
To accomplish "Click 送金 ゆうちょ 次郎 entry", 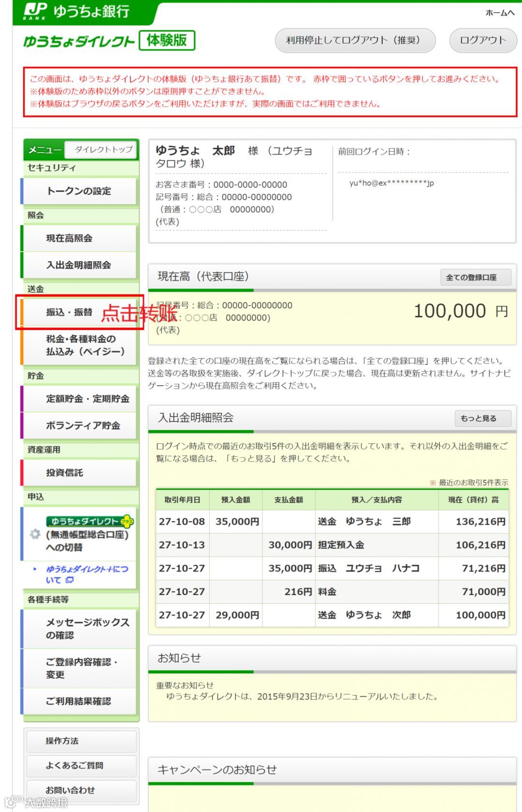I will click(x=364, y=615).
